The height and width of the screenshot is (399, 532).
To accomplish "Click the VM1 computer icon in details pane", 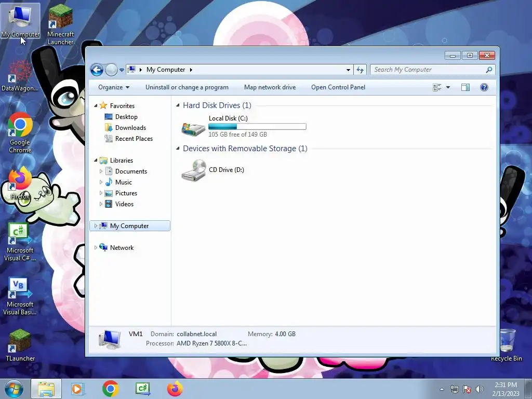I will [110, 339].
